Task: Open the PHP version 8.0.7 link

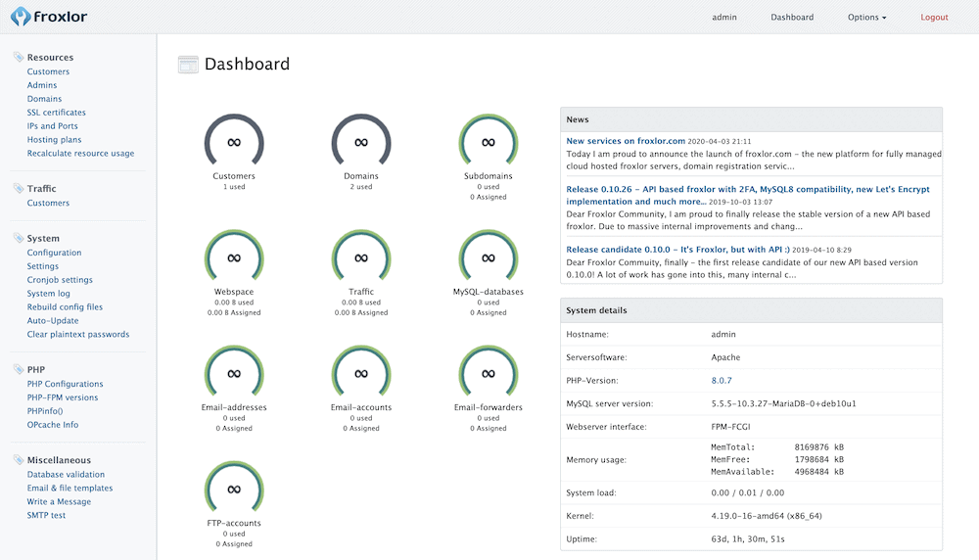Action: click(x=722, y=380)
